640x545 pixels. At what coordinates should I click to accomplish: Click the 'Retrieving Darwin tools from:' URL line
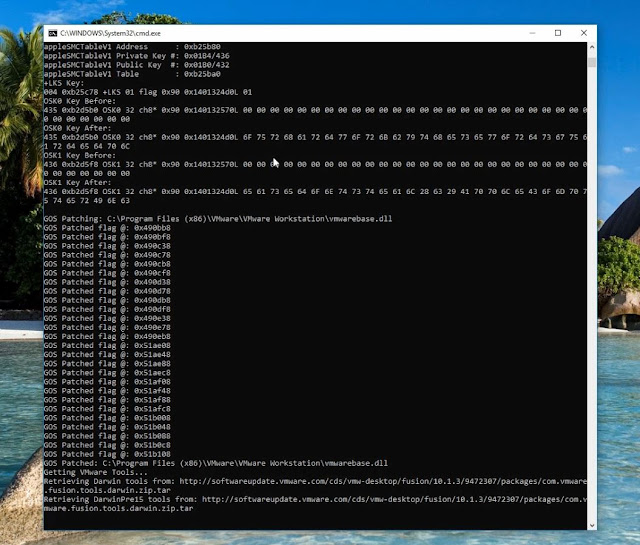pyautogui.click(x=315, y=486)
